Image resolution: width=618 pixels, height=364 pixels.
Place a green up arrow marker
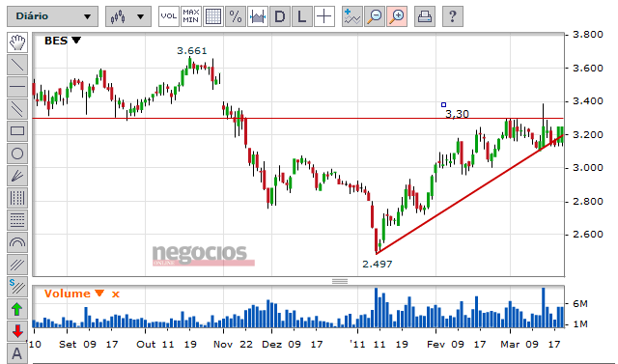tap(17, 309)
